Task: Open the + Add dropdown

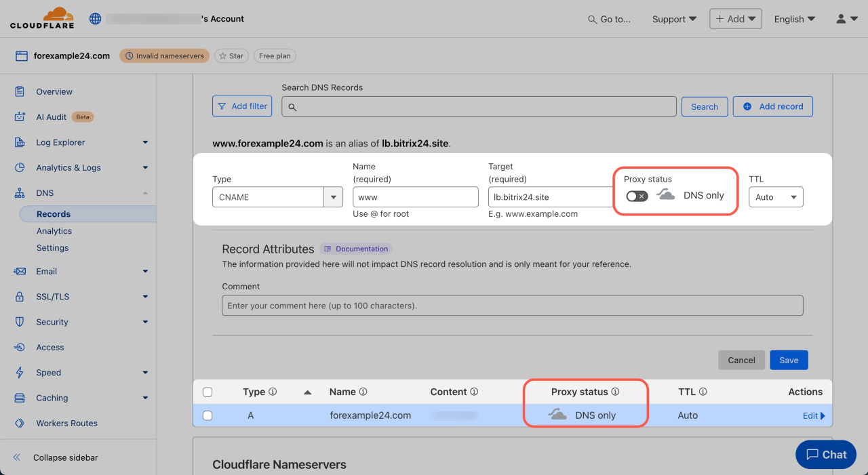Action: click(x=736, y=19)
